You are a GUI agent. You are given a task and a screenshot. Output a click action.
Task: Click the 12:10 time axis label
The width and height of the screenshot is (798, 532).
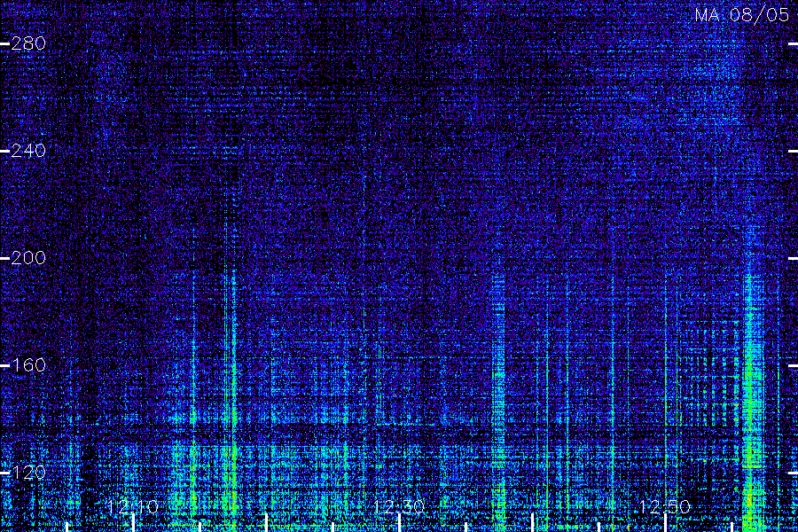(x=133, y=506)
